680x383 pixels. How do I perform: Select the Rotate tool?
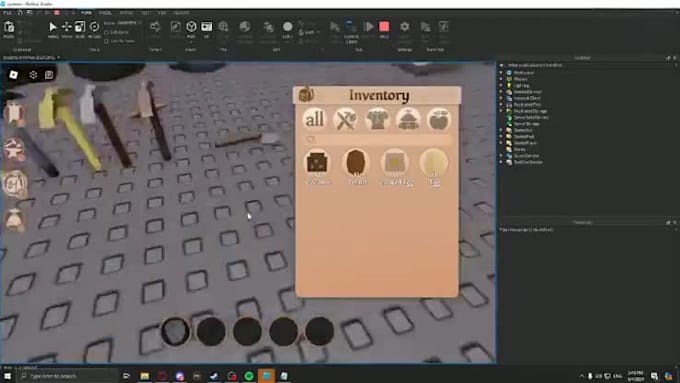click(x=94, y=29)
